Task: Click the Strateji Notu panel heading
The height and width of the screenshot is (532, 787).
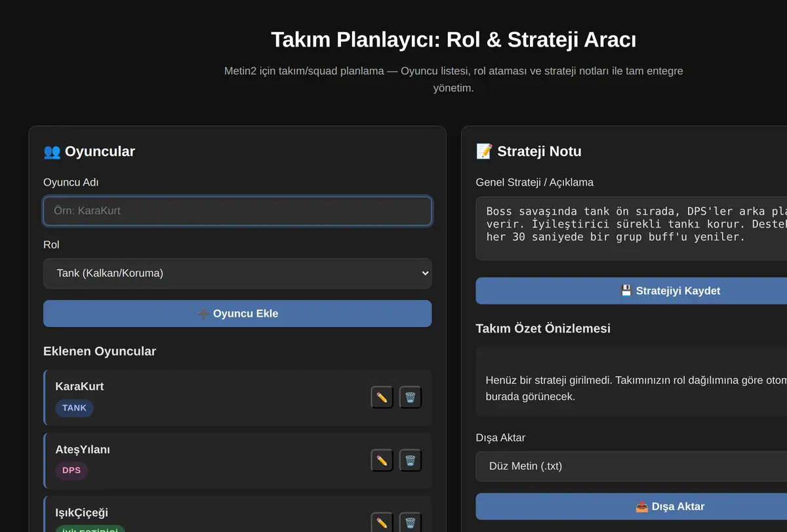Action: (x=529, y=152)
